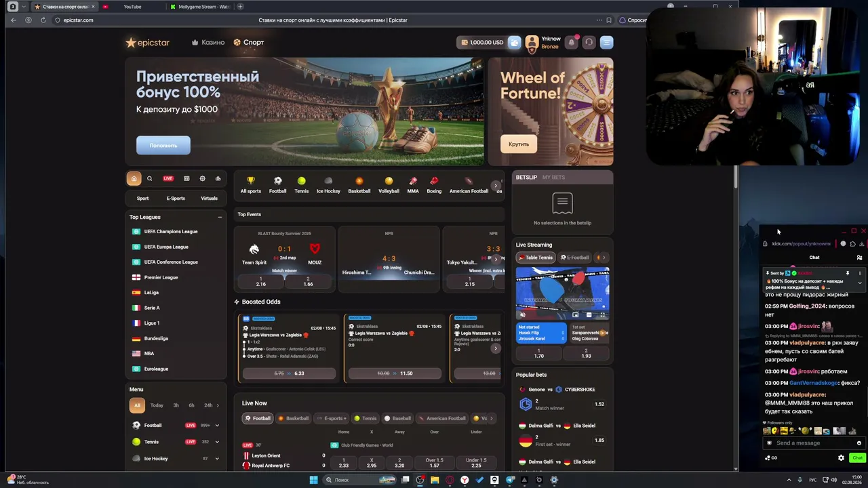Unmute the table tennis live stream
The width and height of the screenshot is (868, 488).
coord(522,314)
